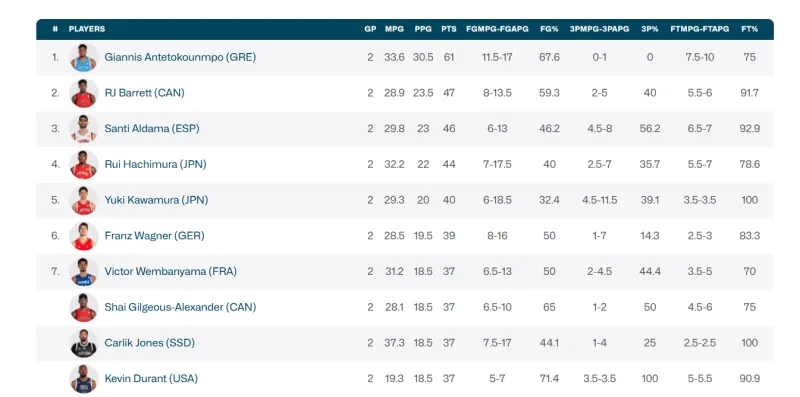This screenshot has height=397, width=800.
Task: Select the FT% column header
Action: [749, 29]
